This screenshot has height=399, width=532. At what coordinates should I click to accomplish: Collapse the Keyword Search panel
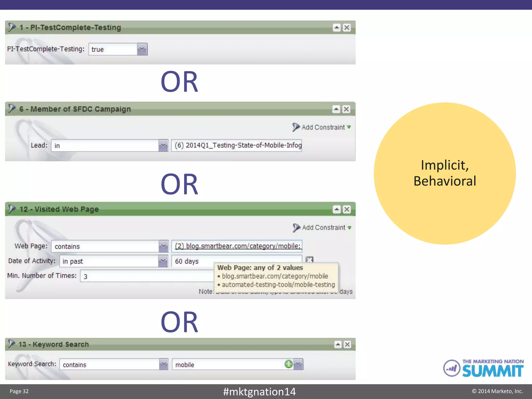coord(338,344)
